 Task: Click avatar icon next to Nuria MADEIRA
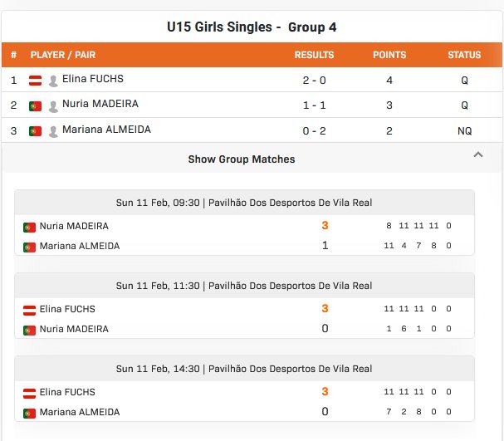[53, 106]
